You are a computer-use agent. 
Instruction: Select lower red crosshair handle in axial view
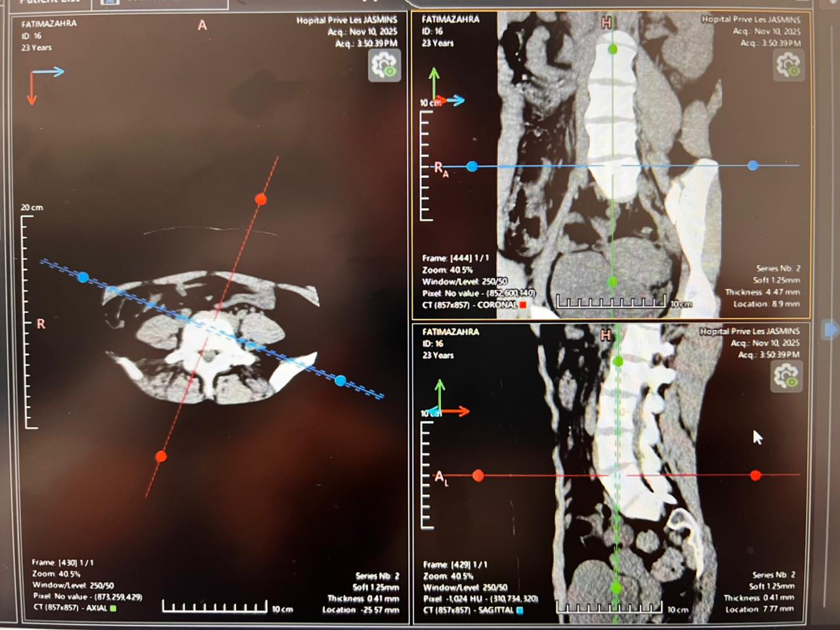pyautogui.click(x=161, y=456)
